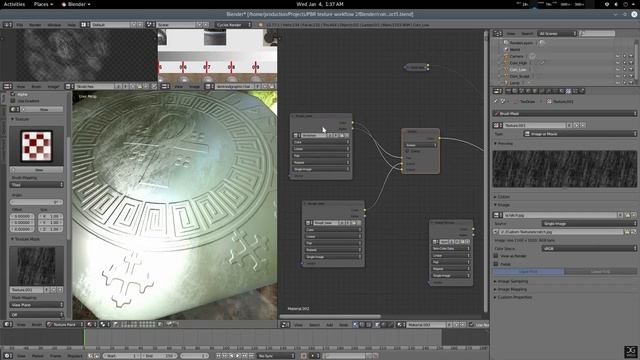Expand the Image Sampling panel
This screenshot has height=360, width=640.
pos(511,281)
